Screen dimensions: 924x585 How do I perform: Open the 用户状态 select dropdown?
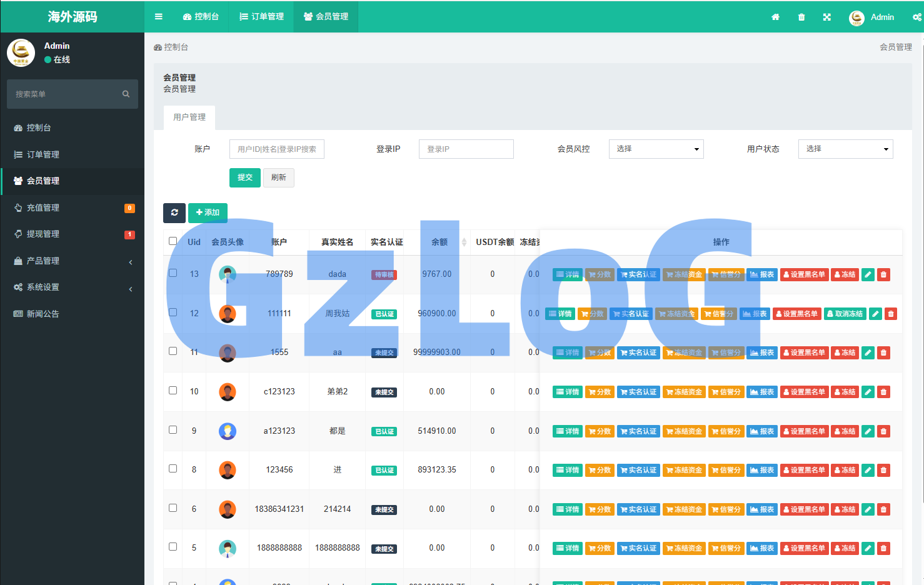click(846, 149)
